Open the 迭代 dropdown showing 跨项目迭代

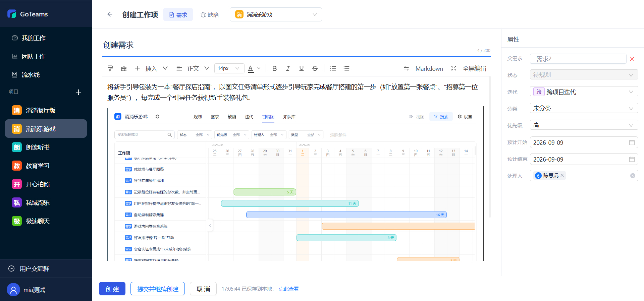tap(584, 92)
